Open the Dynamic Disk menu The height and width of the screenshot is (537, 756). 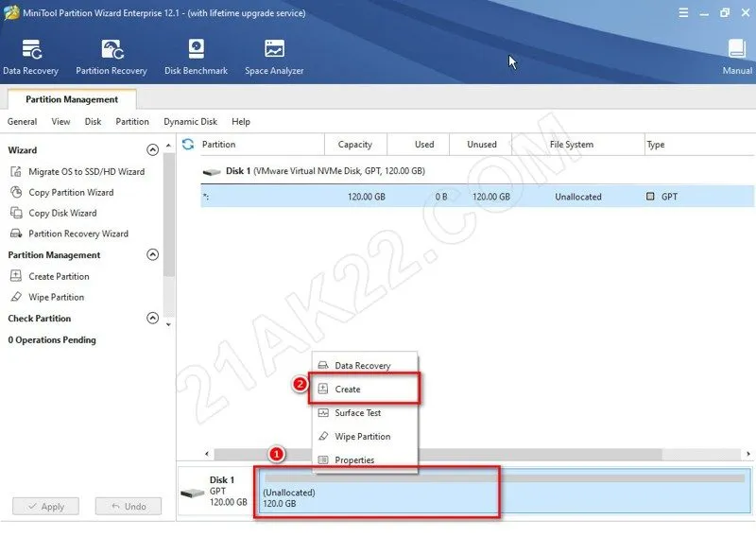[x=191, y=122]
